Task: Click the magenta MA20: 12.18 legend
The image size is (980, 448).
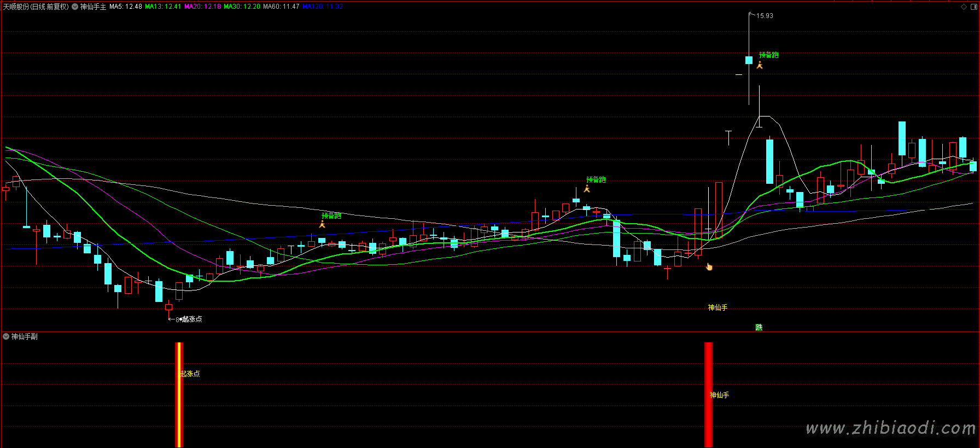Action: click(202, 7)
